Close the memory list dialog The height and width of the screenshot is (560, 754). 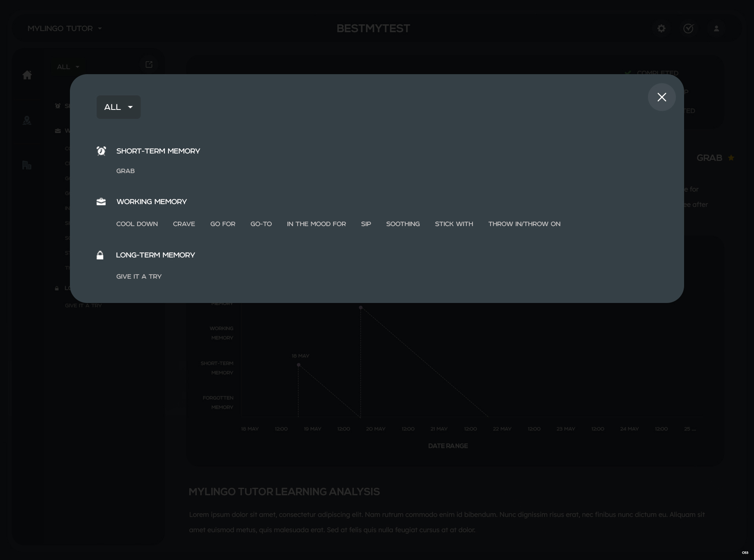point(662,97)
